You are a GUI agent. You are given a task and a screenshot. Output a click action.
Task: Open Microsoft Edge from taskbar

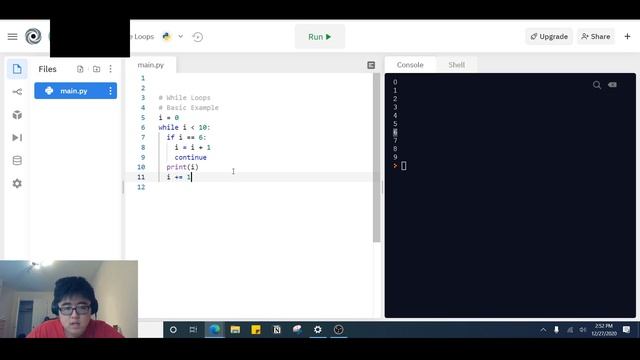click(x=215, y=329)
